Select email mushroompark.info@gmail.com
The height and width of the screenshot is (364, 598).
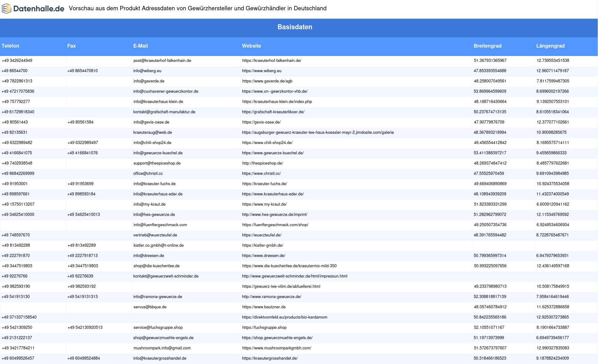pyautogui.click(x=162, y=348)
